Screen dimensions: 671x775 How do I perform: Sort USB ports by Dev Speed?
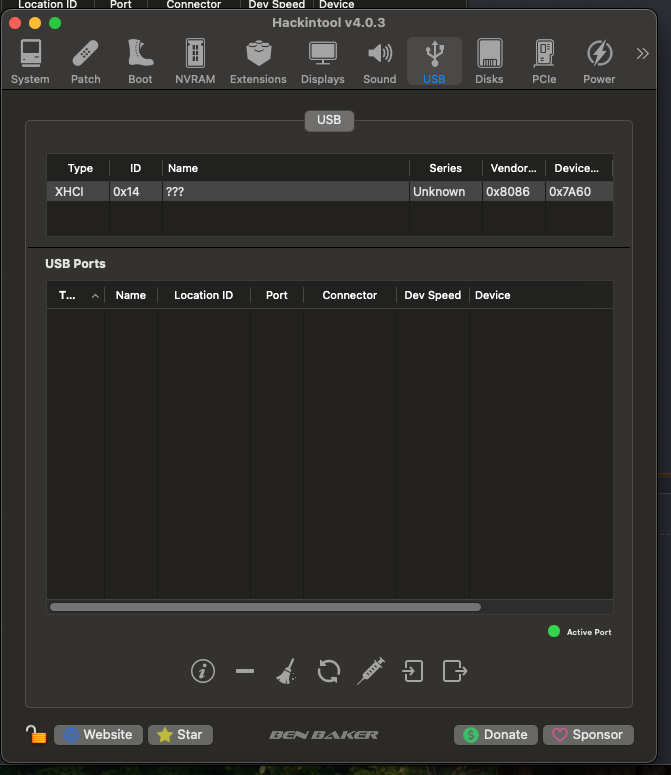[x=433, y=295]
